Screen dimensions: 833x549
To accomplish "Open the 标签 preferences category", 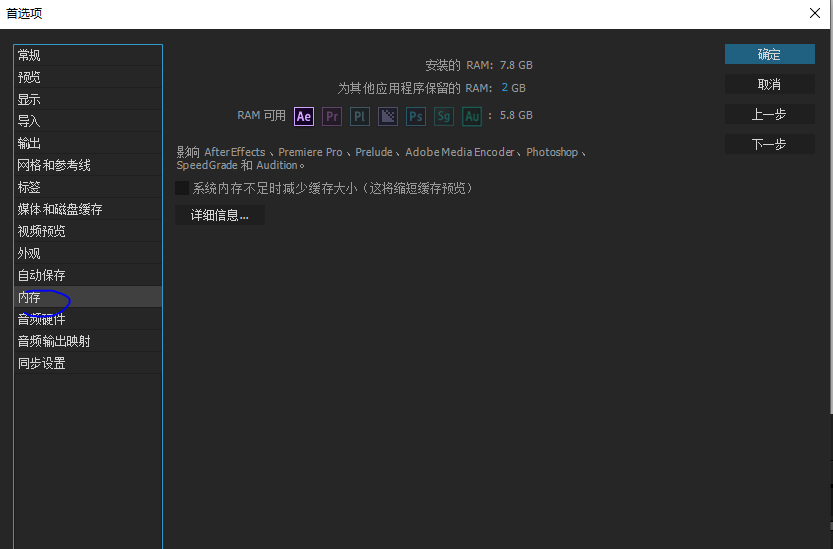I will (x=88, y=187).
